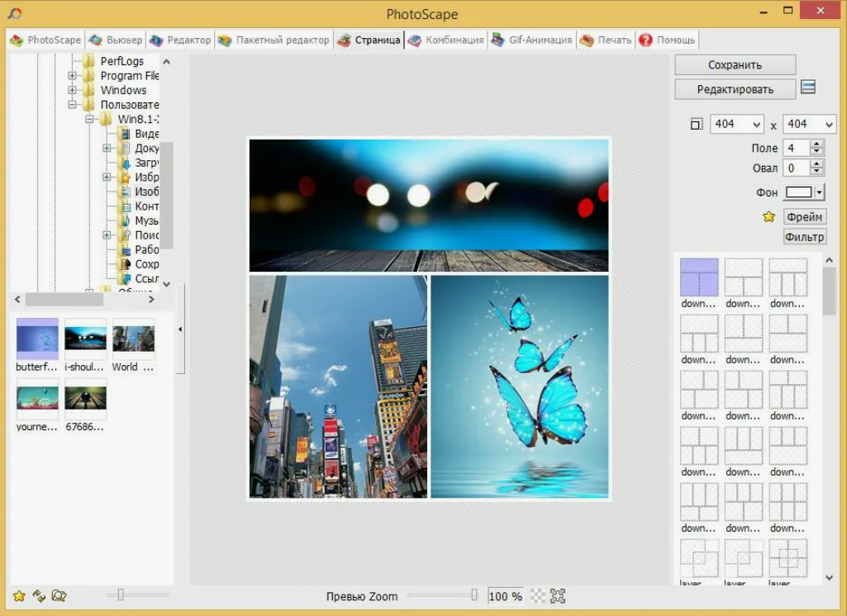The image size is (847, 616).
Task: Open the Загр... downloads folder
Action: click(x=146, y=163)
